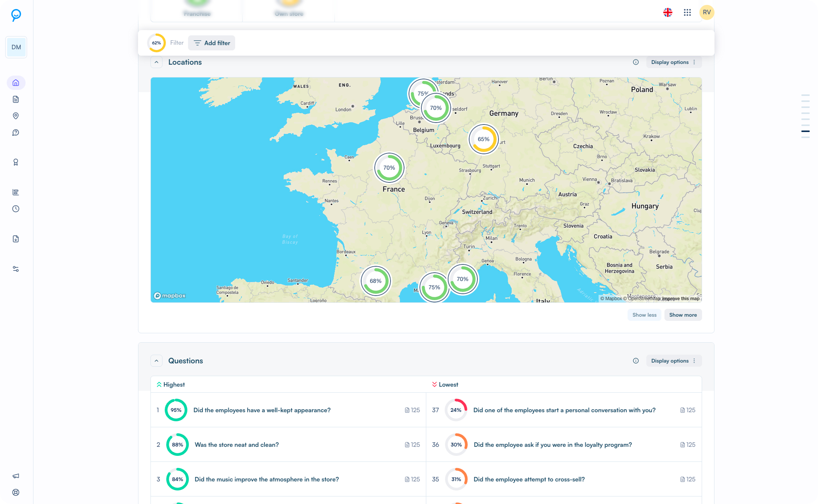Viewport: 818px width, 504px height.
Task: Open the clock history icon in sidebar
Action: (x=16, y=209)
